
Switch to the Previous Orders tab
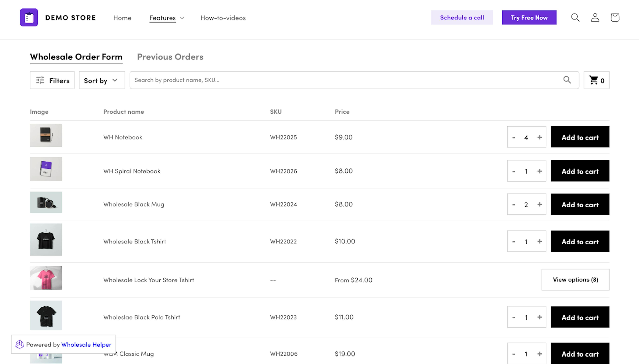pos(170,57)
